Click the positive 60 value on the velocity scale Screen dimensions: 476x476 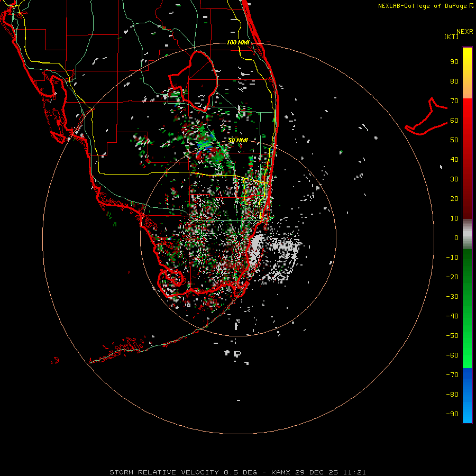(454, 120)
